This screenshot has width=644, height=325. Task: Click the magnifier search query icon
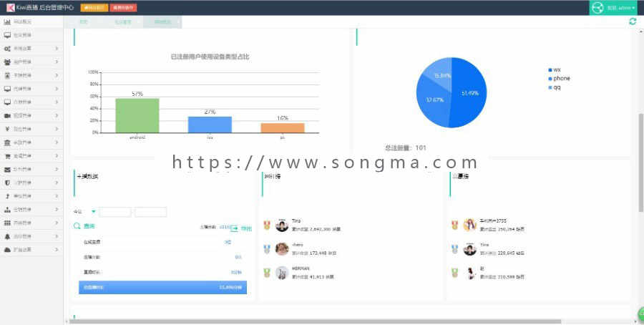(77, 226)
